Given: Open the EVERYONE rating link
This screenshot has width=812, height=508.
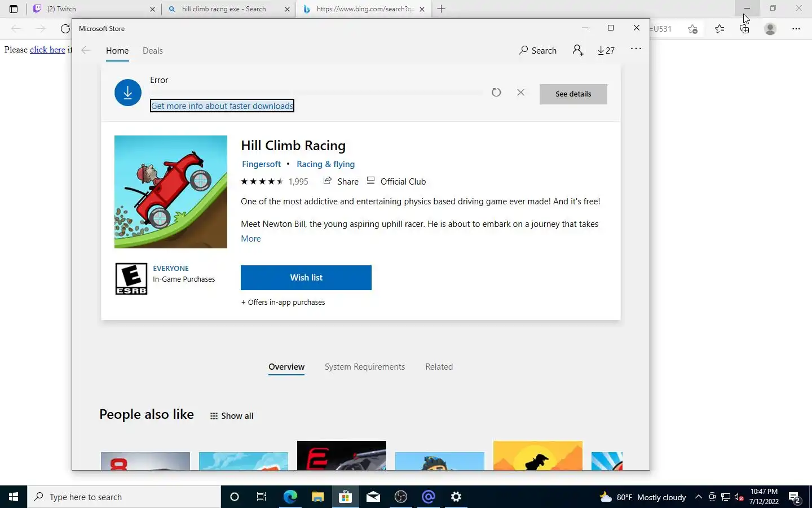Looking at the screenshot, I should click(x=171, y=269).
